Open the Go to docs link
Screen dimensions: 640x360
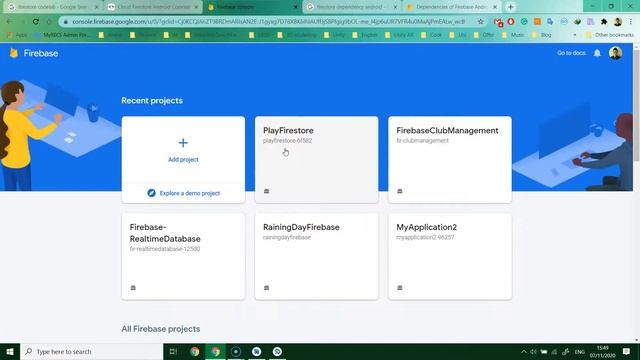click(x=571, y=53)
